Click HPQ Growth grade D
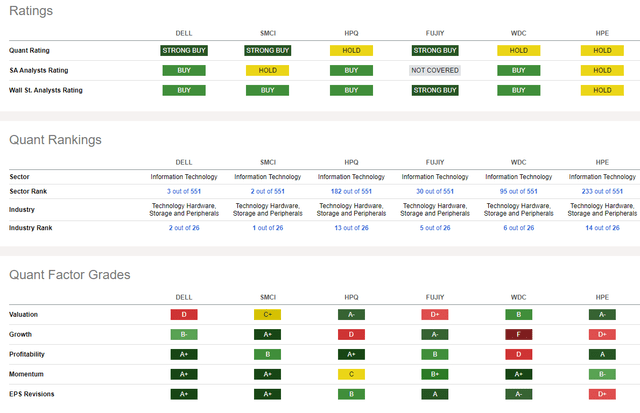Image resolution: width=640 pixels, height=413 pixels. (x=351, y=335)
